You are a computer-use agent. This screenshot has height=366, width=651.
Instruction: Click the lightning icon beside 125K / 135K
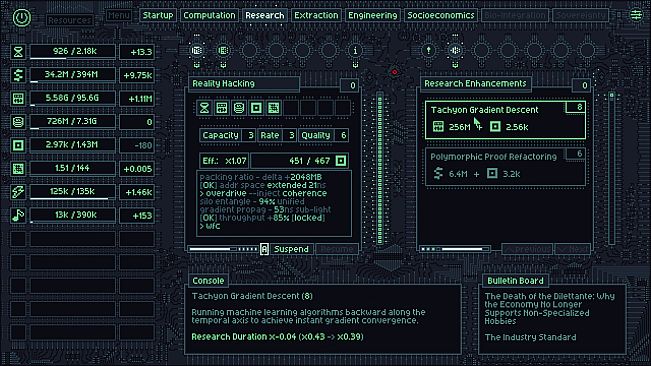[x=18, y=192]
